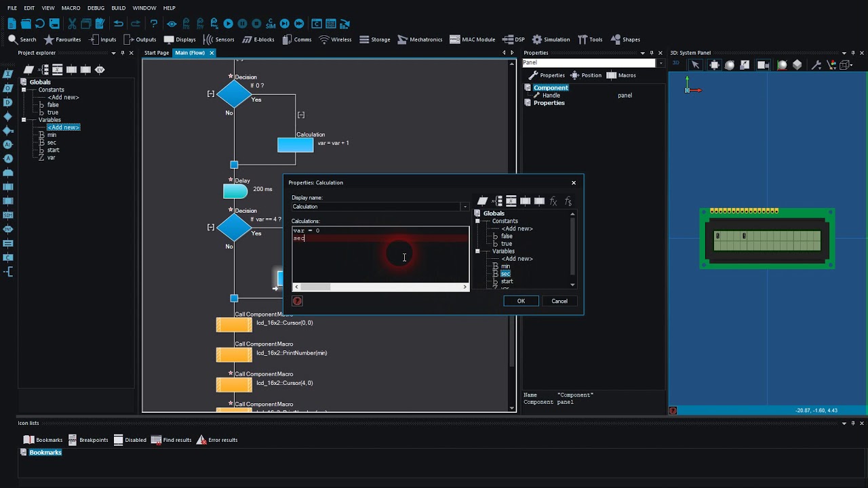Open the E-blocks component menu
The height and width of the screenshot is (488, 868).
pos(258,39)
